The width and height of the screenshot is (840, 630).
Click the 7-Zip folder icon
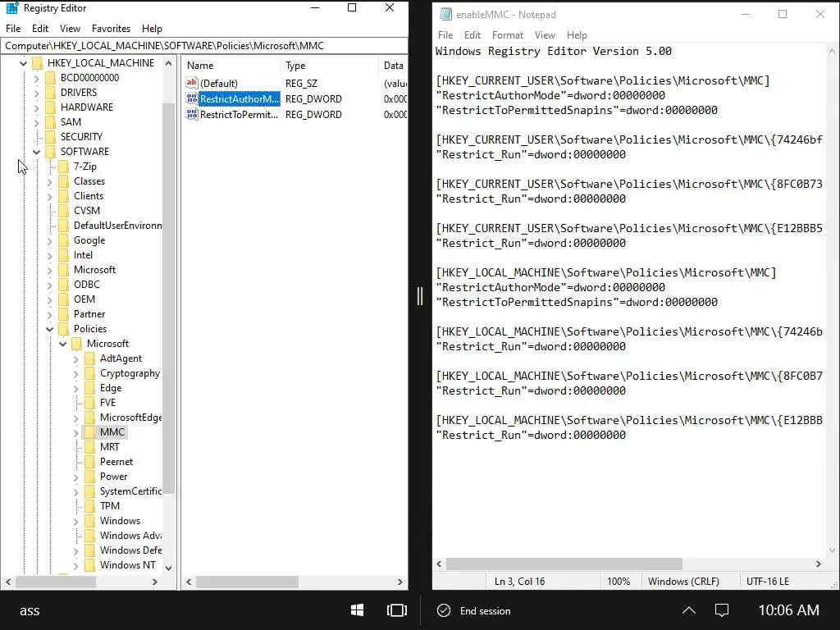tap(64, 167)
